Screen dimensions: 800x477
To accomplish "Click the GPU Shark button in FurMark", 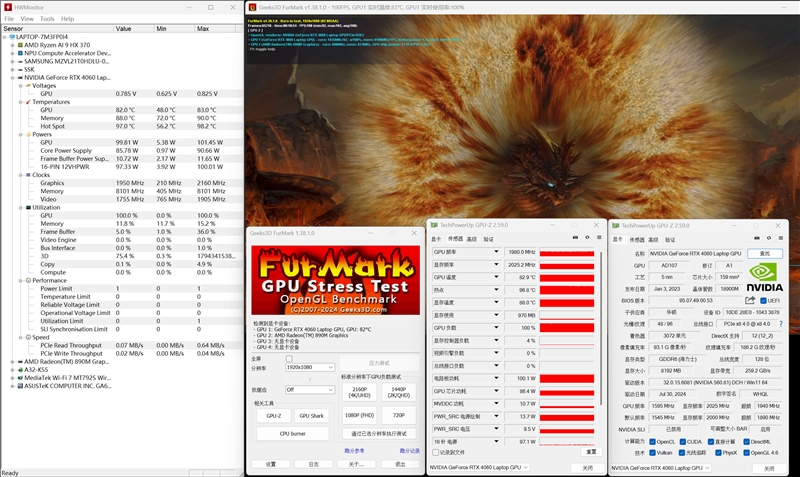I will pos(311,416).
